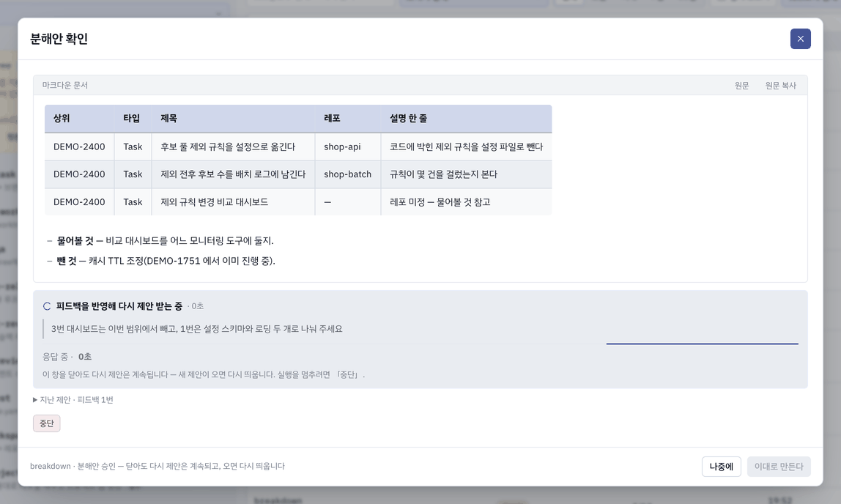841x504 pixels.
Task: Click the loading spinner beside 피드백을 반영해
Action: point(47,306)
